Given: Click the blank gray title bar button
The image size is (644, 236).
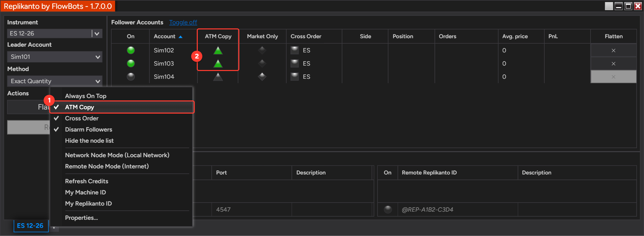Looking at the screenshot, I should pyautogui.click(x=609, y=6).
